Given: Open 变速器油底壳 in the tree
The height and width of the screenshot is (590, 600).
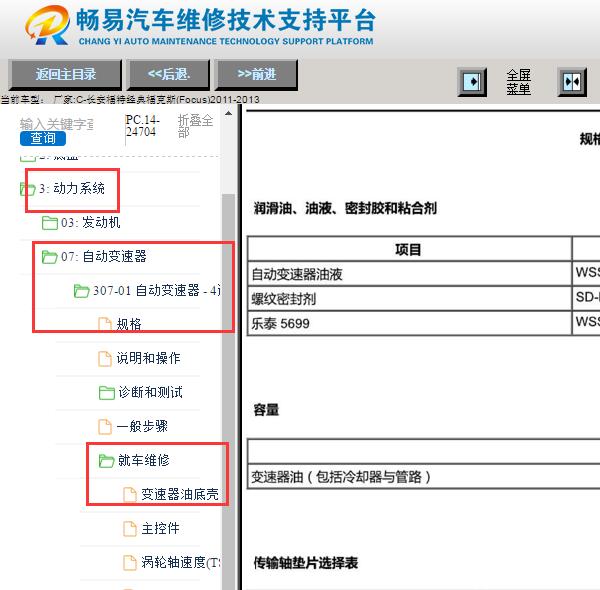Looking at the screenshot, I should tap(180, 494).
